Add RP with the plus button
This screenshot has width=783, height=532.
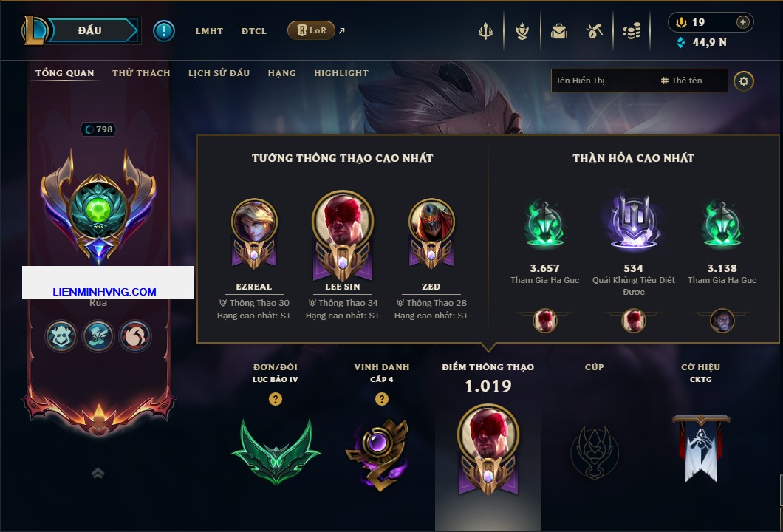point(743,22)
